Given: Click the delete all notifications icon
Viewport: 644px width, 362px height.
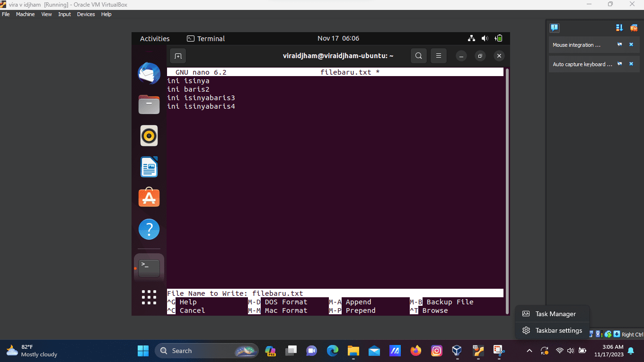Looking at the screenshot, I should click(x=633, y=28).
